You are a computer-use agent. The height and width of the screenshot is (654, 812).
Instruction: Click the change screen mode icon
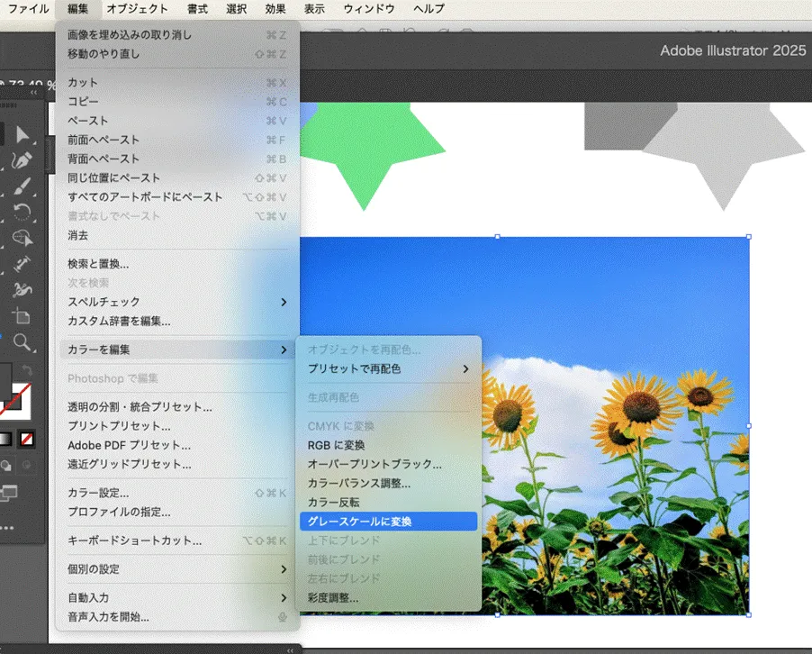9,493
